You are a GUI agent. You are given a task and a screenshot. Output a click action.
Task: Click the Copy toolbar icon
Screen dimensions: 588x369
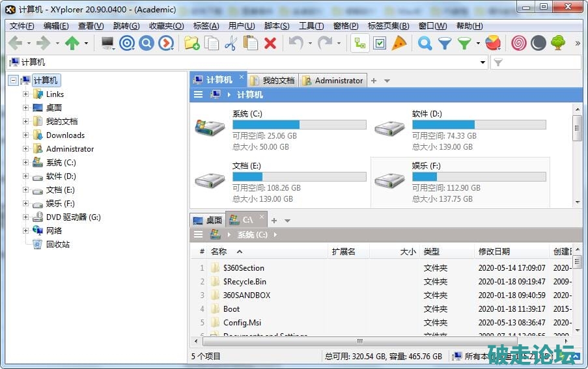coord(212,43)
